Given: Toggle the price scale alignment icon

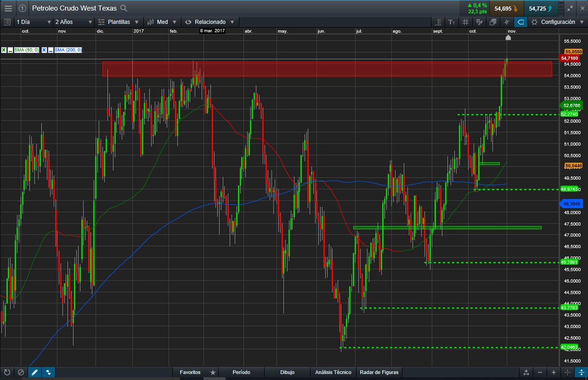Looking at the screenshot, I should (x=438, y=22).
